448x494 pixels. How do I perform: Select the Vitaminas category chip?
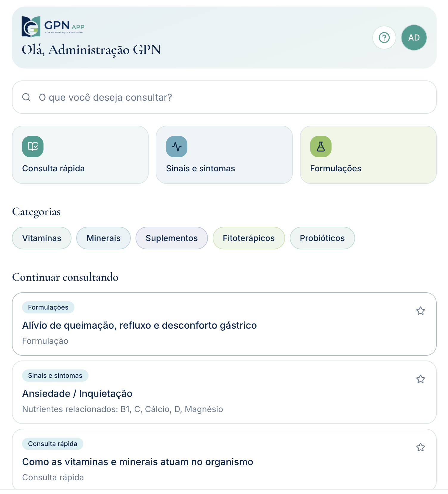42,238
